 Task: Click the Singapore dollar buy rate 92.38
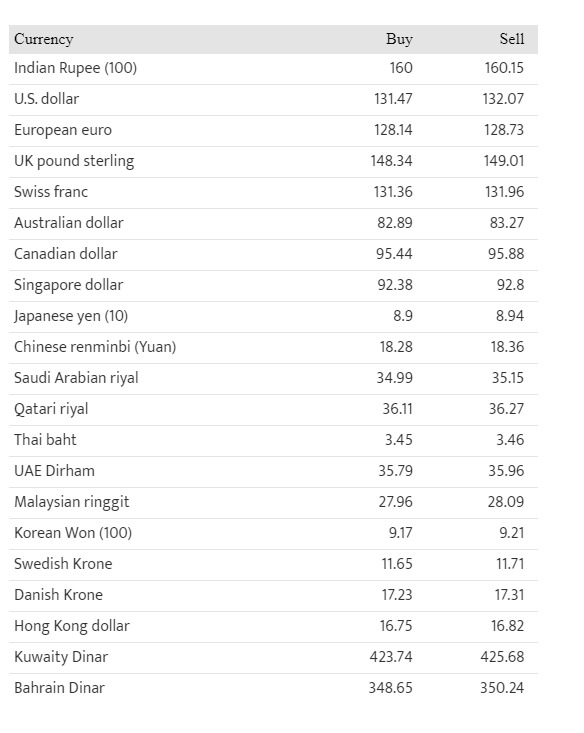395,285
